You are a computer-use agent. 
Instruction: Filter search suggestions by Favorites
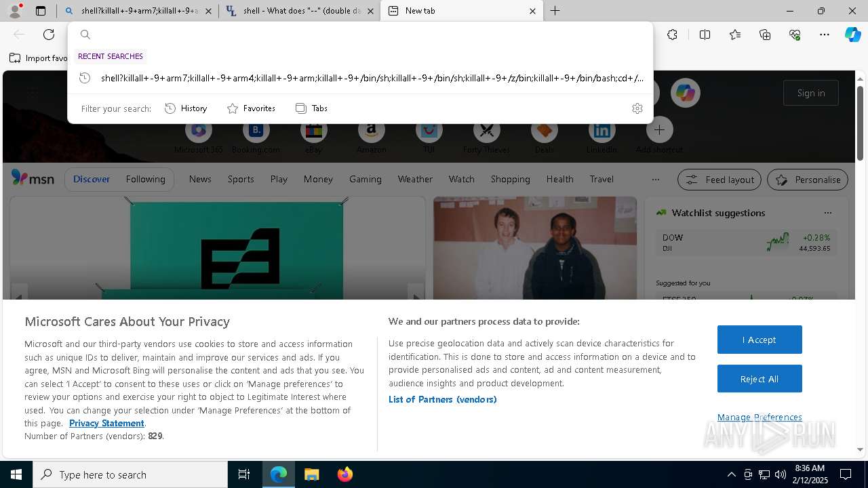click(251, 108)
